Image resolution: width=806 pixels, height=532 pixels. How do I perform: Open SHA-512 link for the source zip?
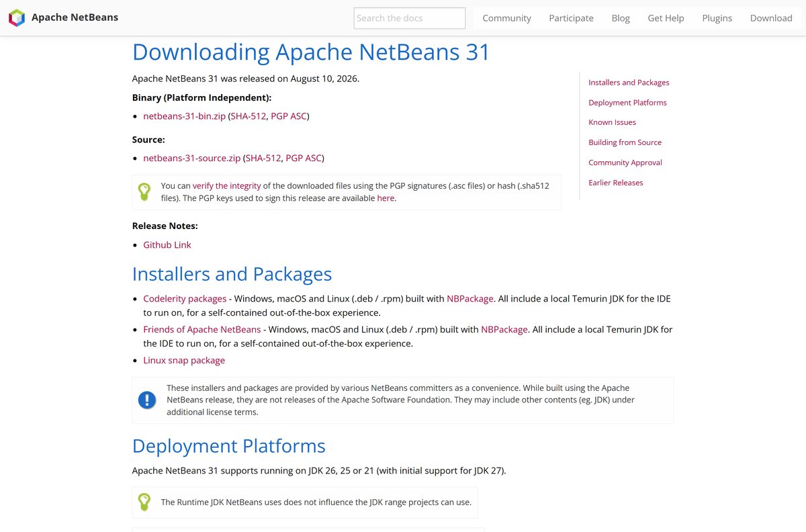pos(263,159)
